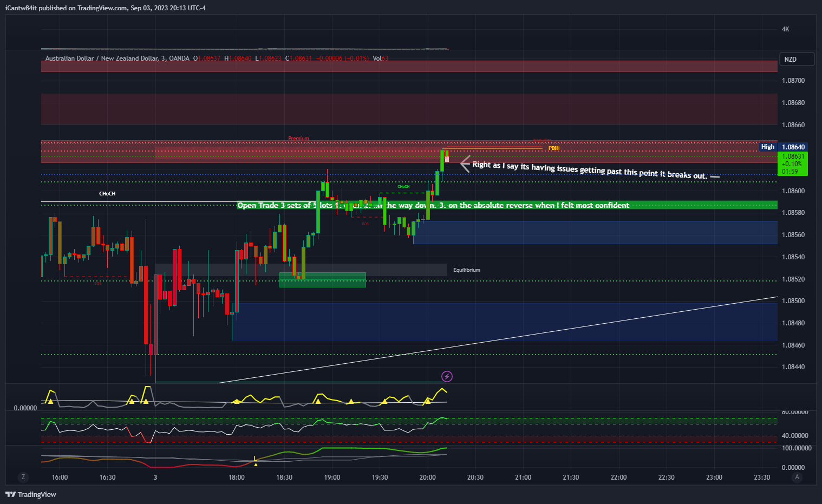This screenshot has height=504, width=822.
Task: Click the 'Equilibrium' zone label
Action: tap(467, 270)
